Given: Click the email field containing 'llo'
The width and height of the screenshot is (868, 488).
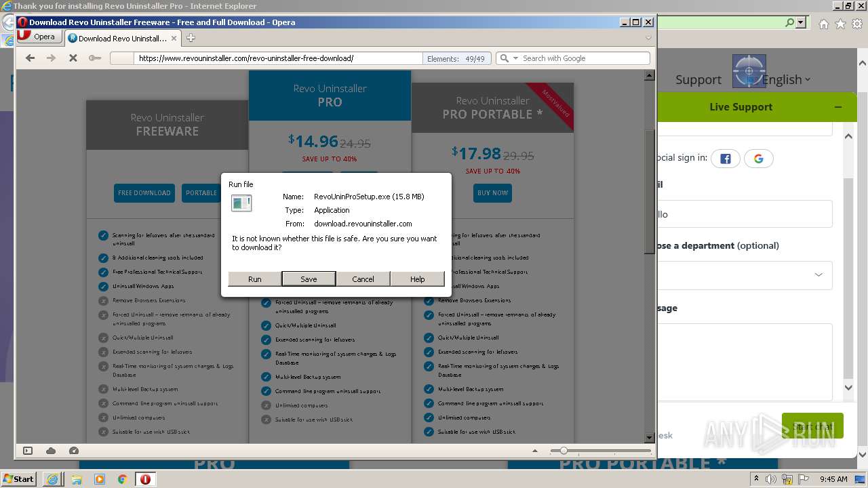Looking at the screenshot, I should tap(745, 213).
